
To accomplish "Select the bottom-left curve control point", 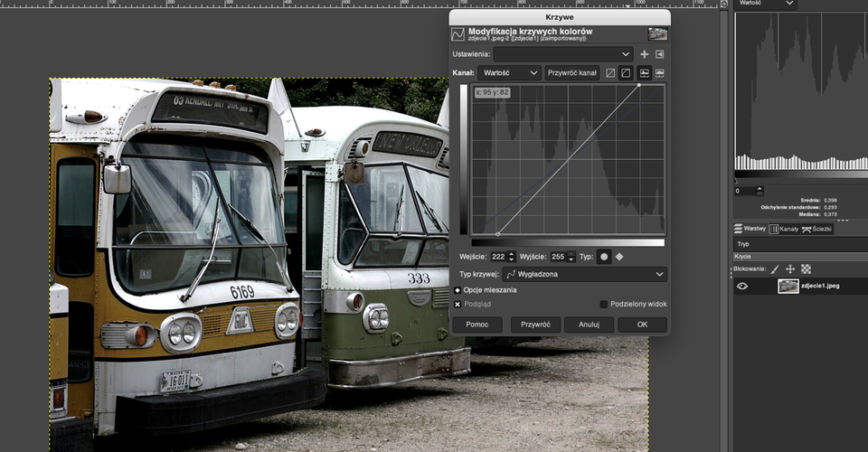I will 497,234.
